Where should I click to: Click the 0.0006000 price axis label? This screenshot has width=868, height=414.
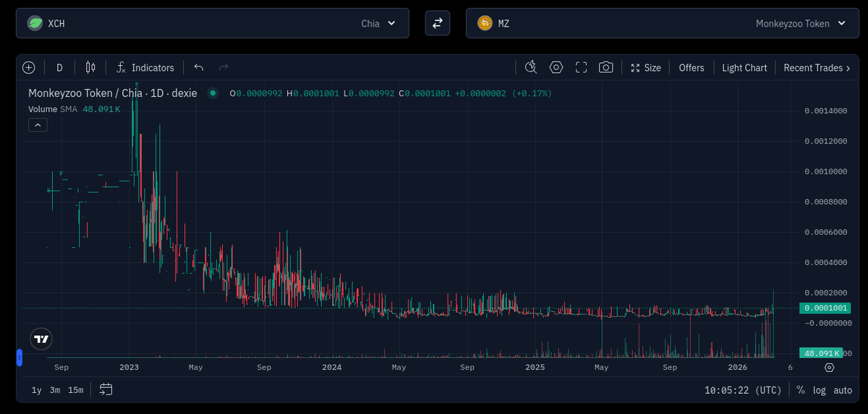pos(826,232)
